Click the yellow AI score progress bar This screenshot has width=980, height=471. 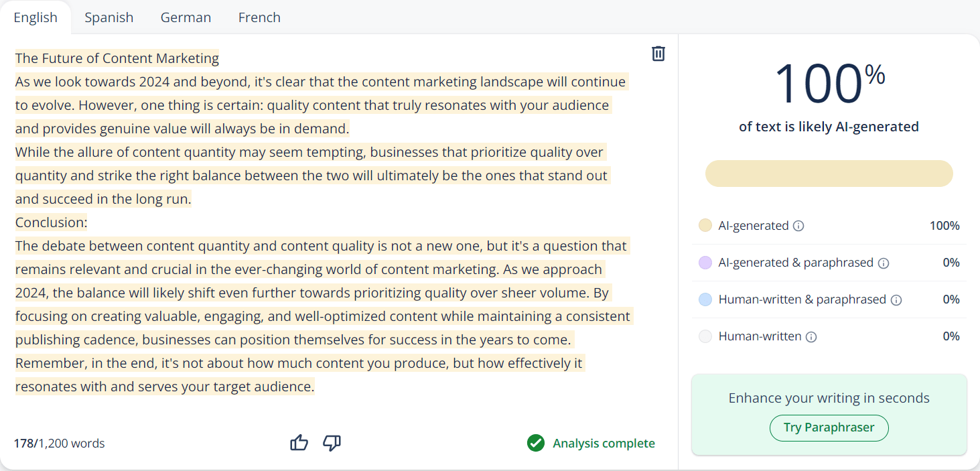point(829,174)
